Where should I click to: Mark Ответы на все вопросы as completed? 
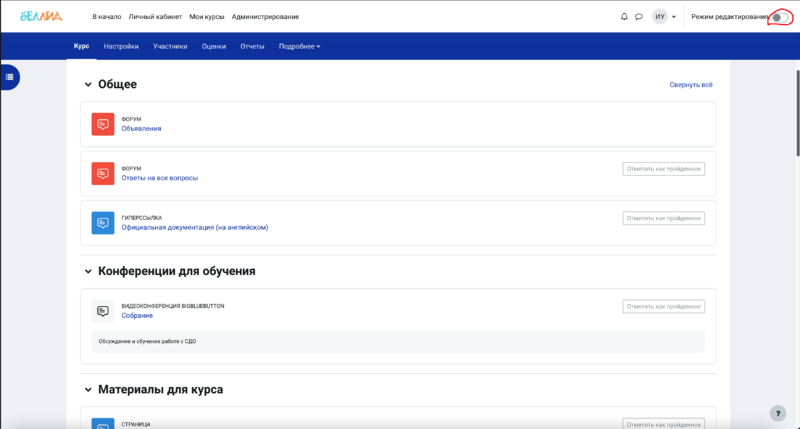(x=663, y=169)
